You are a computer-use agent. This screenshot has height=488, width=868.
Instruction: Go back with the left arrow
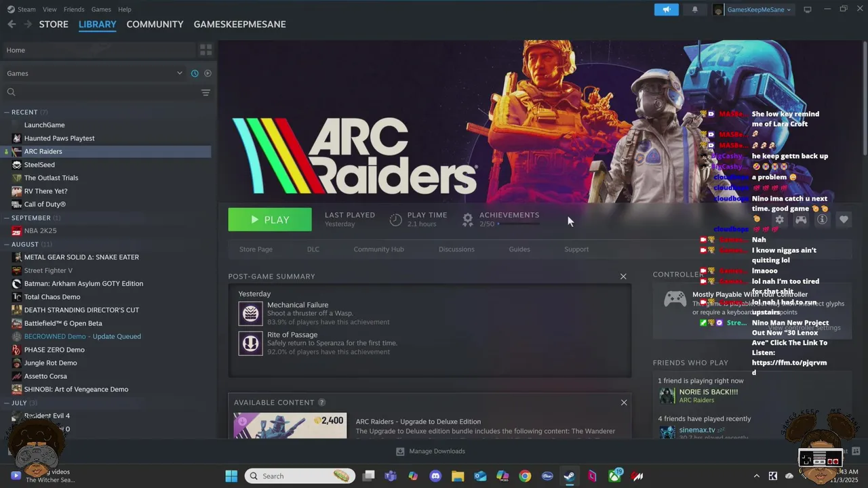12,24
